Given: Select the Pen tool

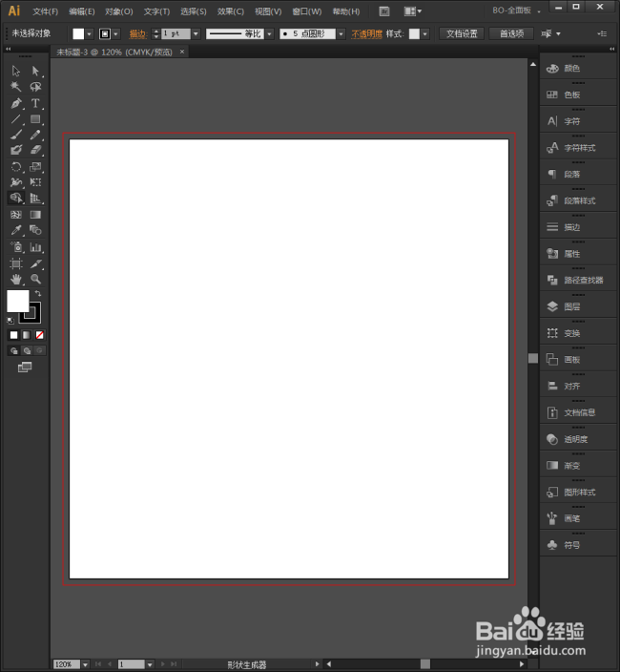Looking at the screenshot, I should point(16,103).
